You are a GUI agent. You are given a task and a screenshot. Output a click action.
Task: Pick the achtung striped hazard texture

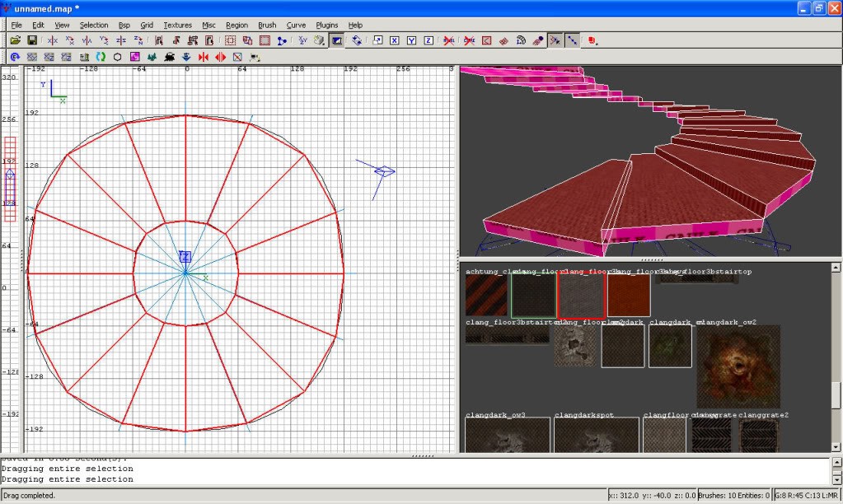point(486,296)
